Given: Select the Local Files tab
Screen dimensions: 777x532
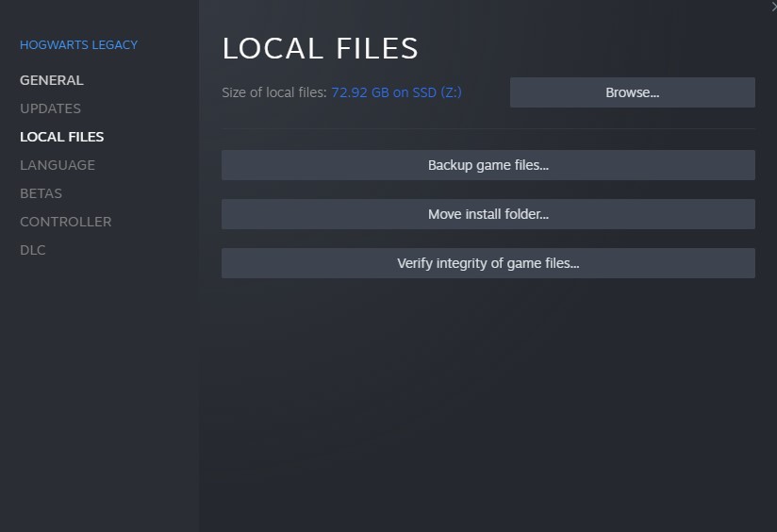Looking at the screenshot, I should pyautogui.click(x=62, y=137).
